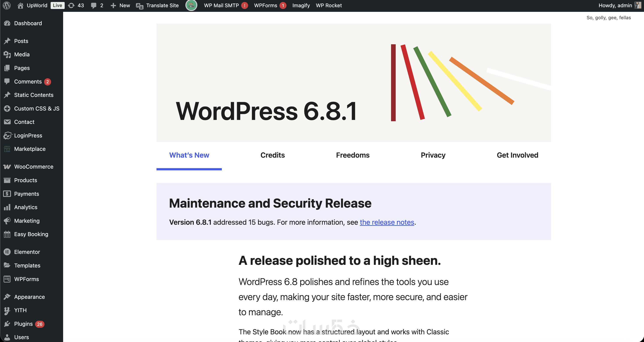Click the Easy Booking calendar icon
The width and height of the screenshot is (644, 342).
click(x=7, y=234)
